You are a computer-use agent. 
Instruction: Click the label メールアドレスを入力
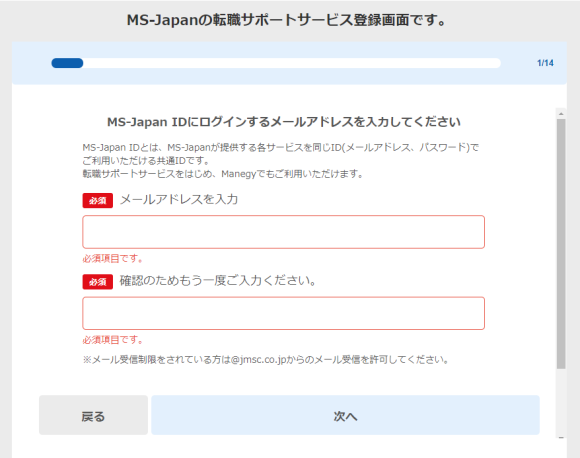coord(179,200)
